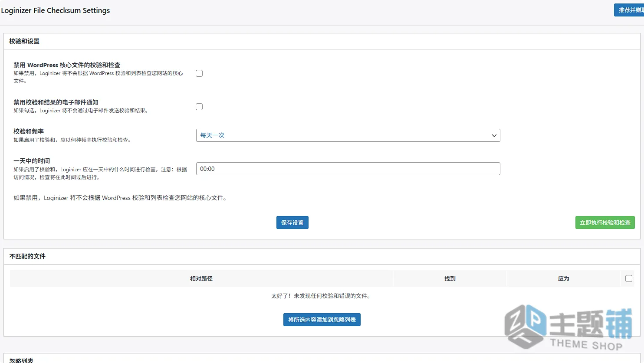Image resolution: width=644 pixels, height=363 pixels.
Task: Open the checksum frequency dropdown 每天一次
Action: coord(348,135)
